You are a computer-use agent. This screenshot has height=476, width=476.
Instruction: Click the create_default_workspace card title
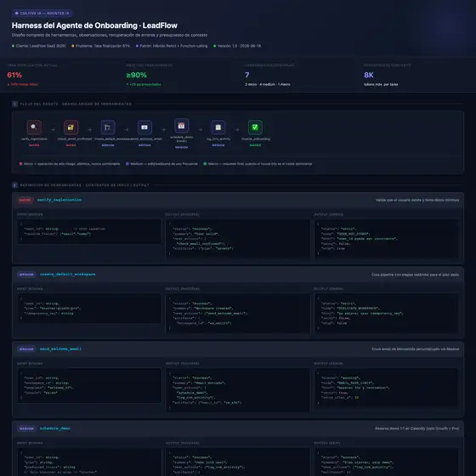pos(68,274)
